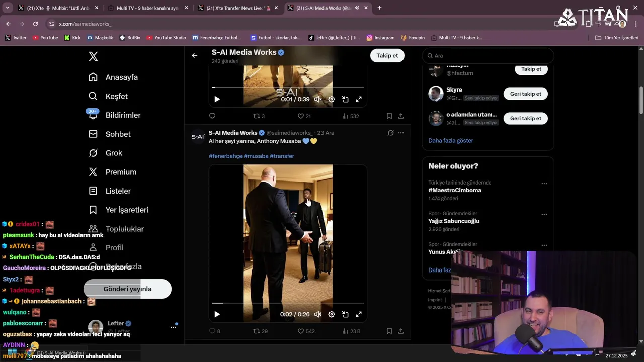The image size is (644, 362).
Task: Like the Musaba post with 542 likes
Action: point(306,331)
